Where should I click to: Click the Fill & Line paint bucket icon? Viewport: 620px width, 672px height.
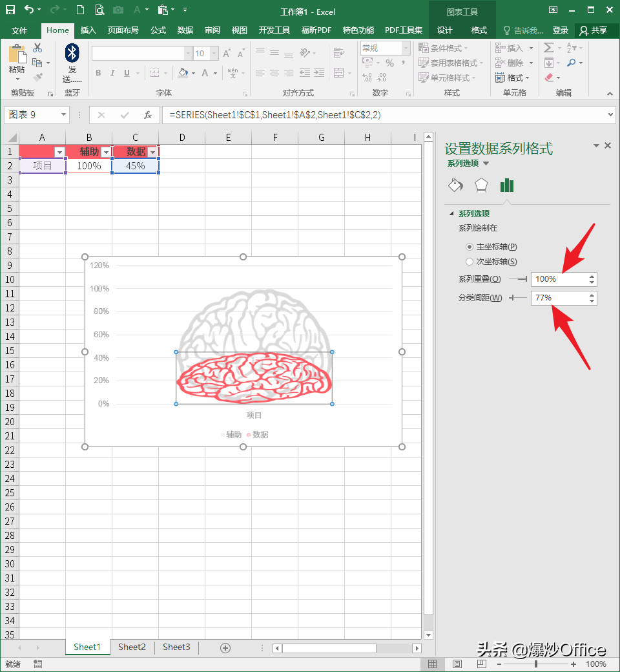tap(455, 185)
